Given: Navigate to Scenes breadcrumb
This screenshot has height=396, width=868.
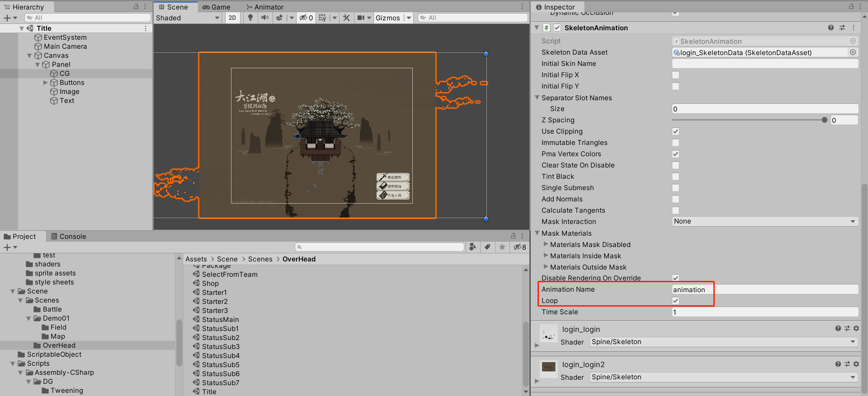Looking at the screenshot, I should [260, 259].
